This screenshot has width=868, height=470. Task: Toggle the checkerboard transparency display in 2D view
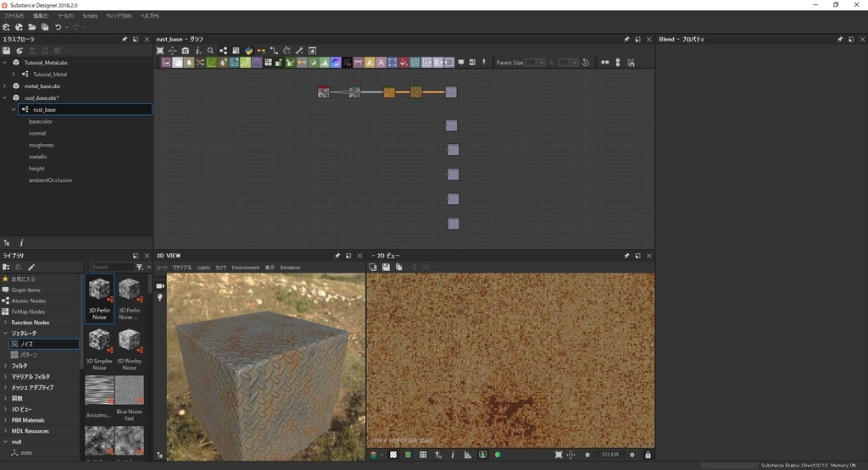(x=393, y=455)
